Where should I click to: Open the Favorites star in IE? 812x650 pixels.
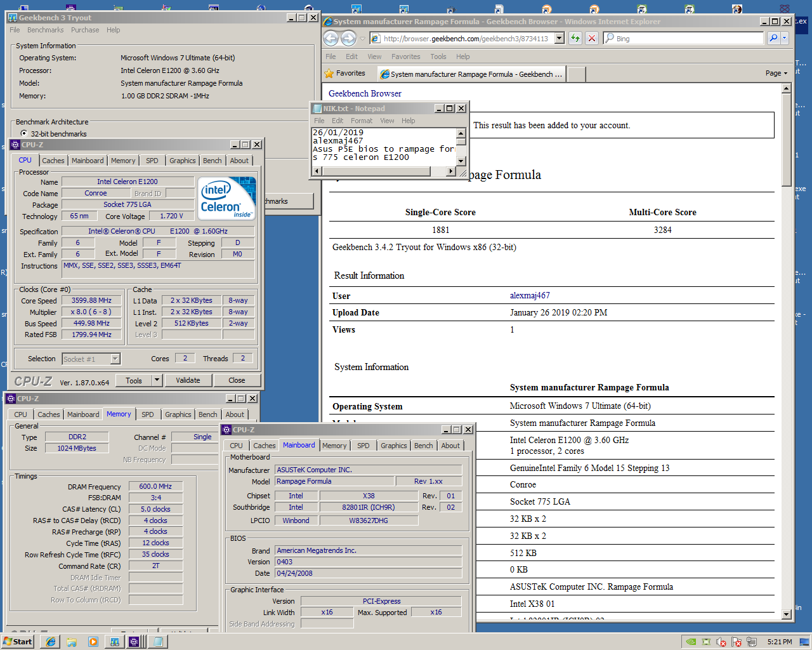(x=345, y=74)
